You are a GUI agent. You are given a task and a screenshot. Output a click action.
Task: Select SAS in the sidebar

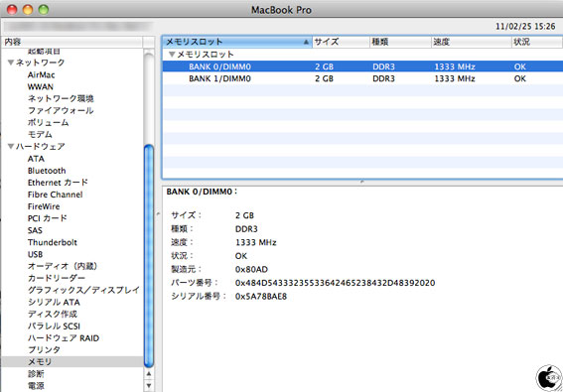point(35,230)
